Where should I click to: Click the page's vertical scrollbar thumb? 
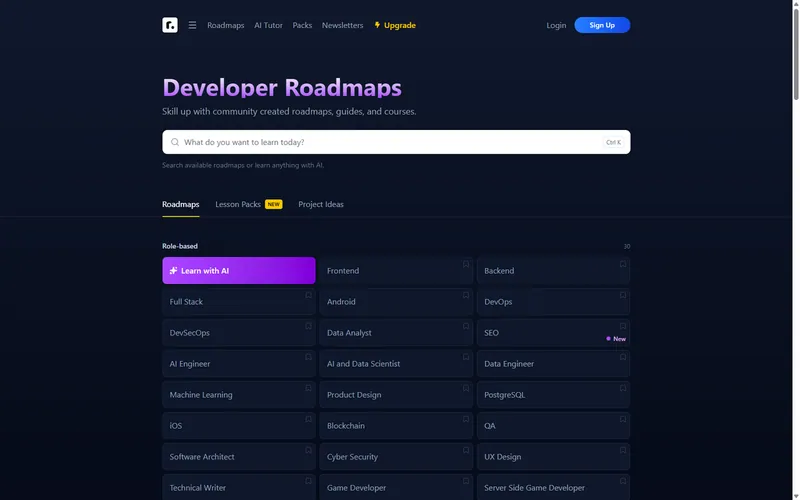[x=795, y=54]
